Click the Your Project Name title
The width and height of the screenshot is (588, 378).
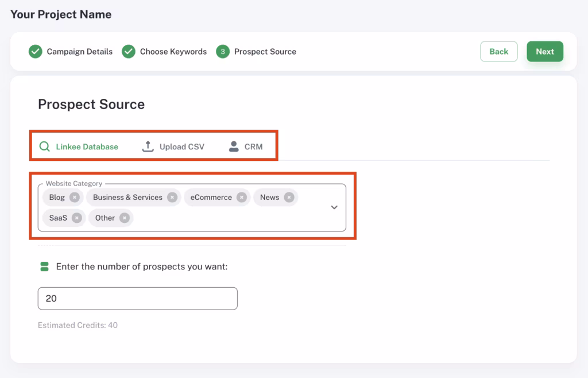(x=61, y=14)
